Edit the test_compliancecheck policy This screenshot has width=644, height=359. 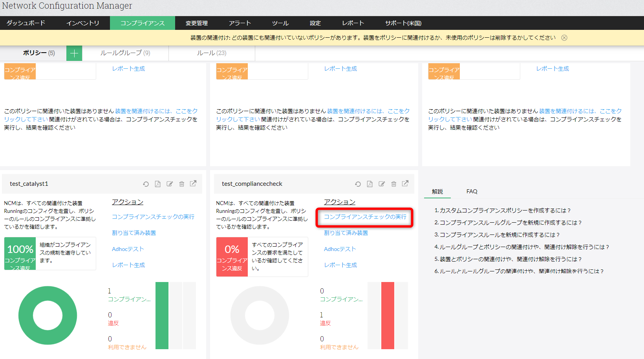(382, 184)
